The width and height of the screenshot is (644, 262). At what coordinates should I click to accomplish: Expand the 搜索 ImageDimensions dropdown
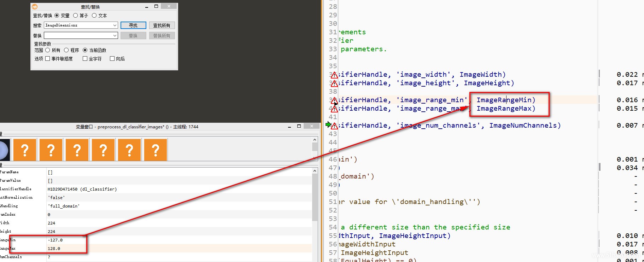coord(115,25)
